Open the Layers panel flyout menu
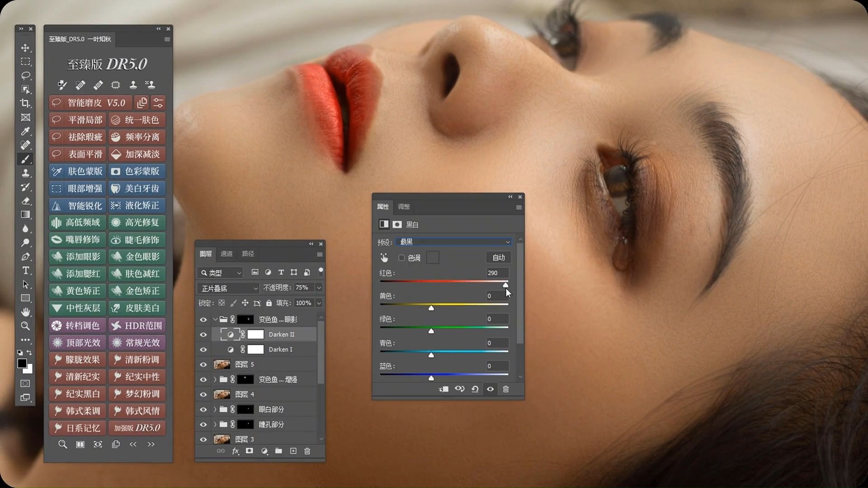 tap(320, 254)
